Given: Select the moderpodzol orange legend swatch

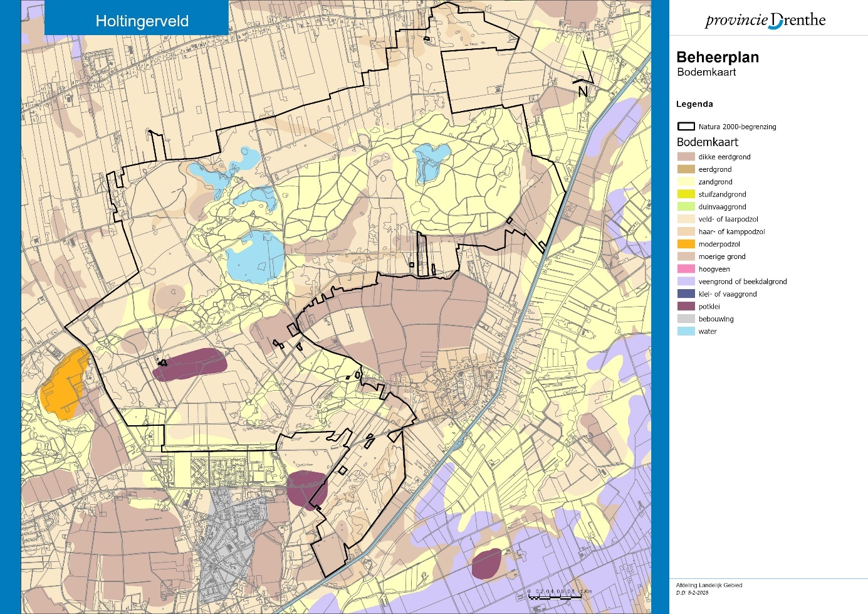Looking at the screenshot, I should (686, 244).
